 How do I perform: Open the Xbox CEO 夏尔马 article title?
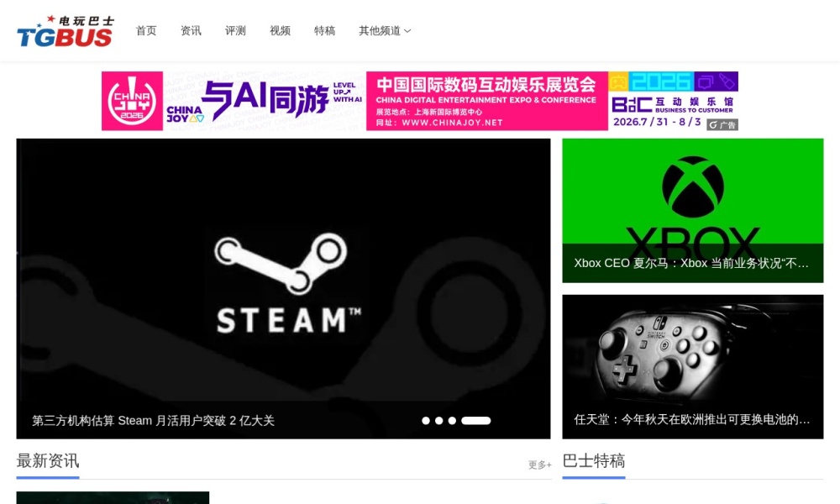pyautogui.click(x=691, y=263)
